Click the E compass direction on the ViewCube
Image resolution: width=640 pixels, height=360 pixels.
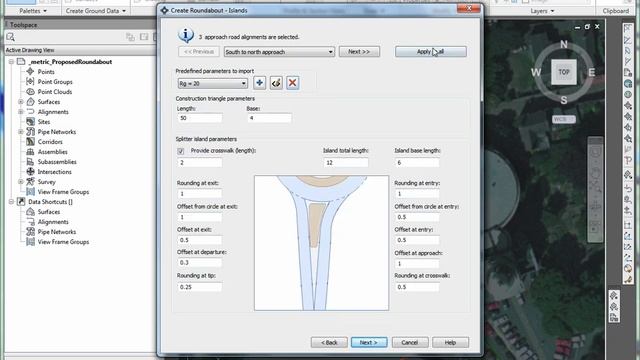[591, 73]
